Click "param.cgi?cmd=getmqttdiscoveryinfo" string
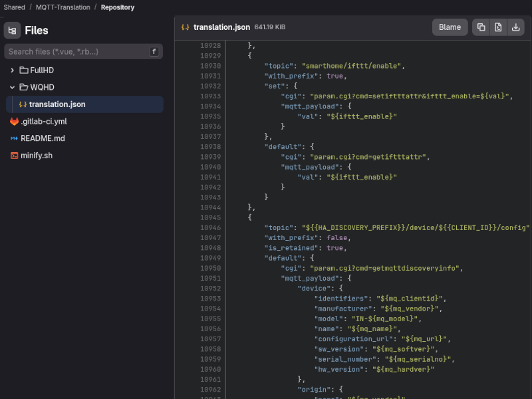The width and height of the screenshot is (532, 399). pos(384,269)
